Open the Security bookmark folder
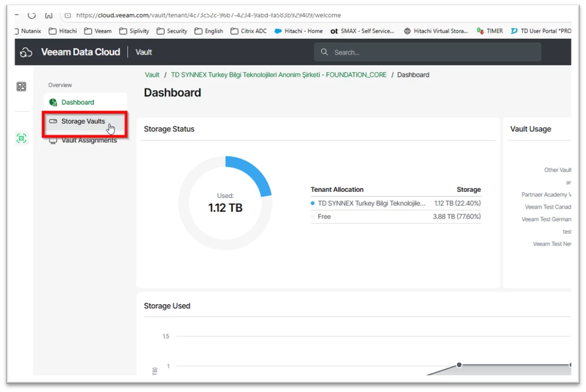 click(172, 31)
